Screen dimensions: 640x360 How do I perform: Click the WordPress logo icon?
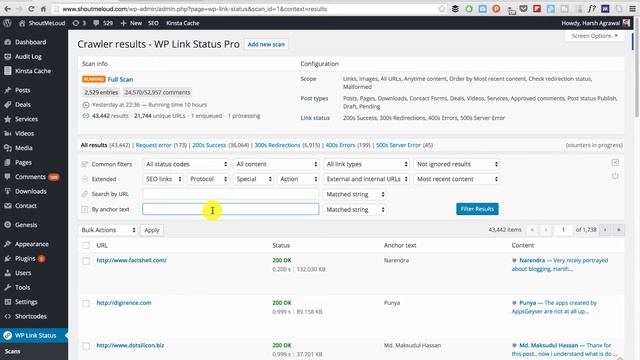click(x=7, y=23)
